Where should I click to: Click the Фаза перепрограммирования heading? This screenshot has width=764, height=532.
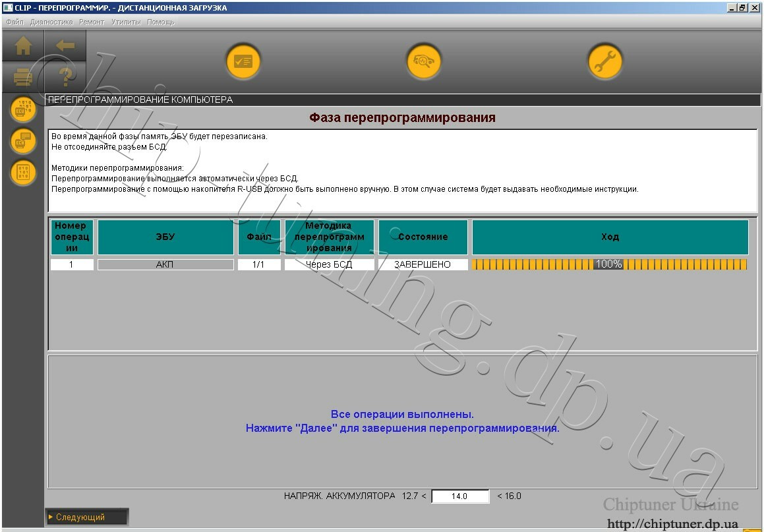click(x=403, y=117)
